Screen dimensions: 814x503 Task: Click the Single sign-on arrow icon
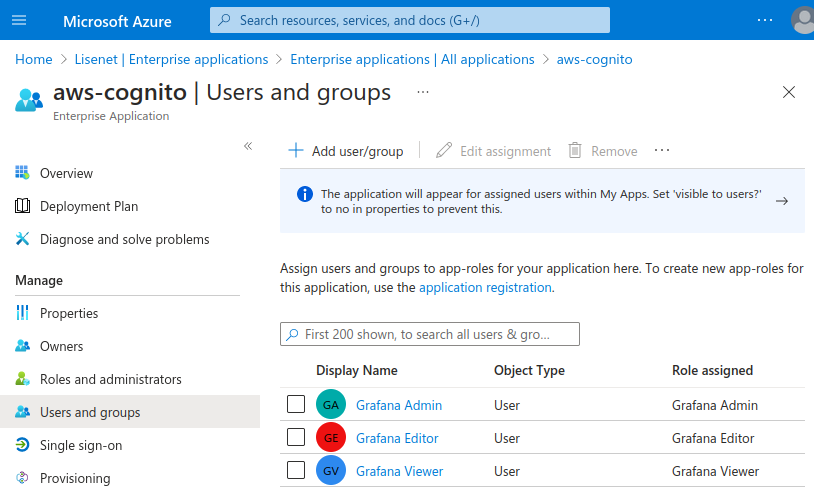pyautogui.click(x=22, y=445)
